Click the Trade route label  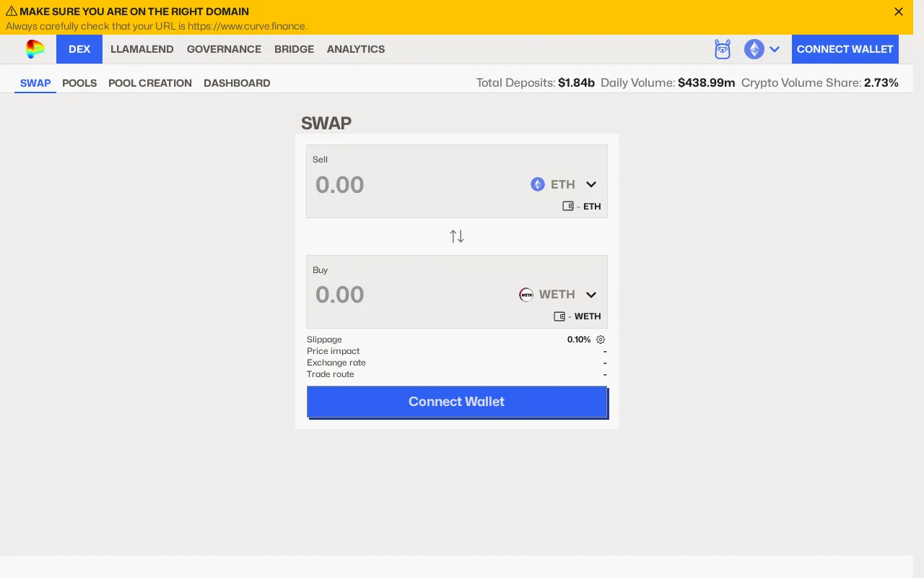[331, 374]
